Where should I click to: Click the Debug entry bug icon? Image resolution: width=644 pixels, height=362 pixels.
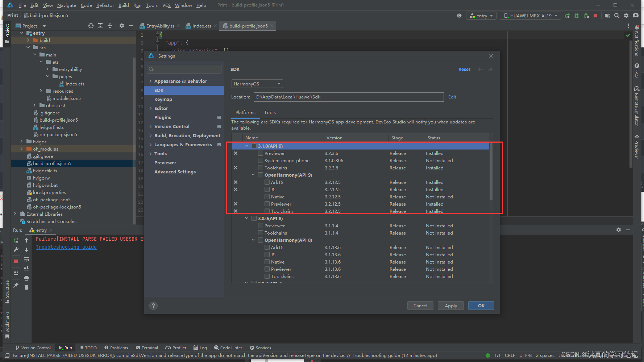tap(577, 16)
